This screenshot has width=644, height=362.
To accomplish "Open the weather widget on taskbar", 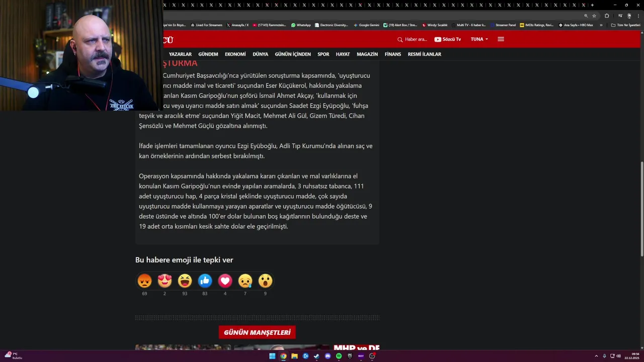I will click(x=13, y=356).
